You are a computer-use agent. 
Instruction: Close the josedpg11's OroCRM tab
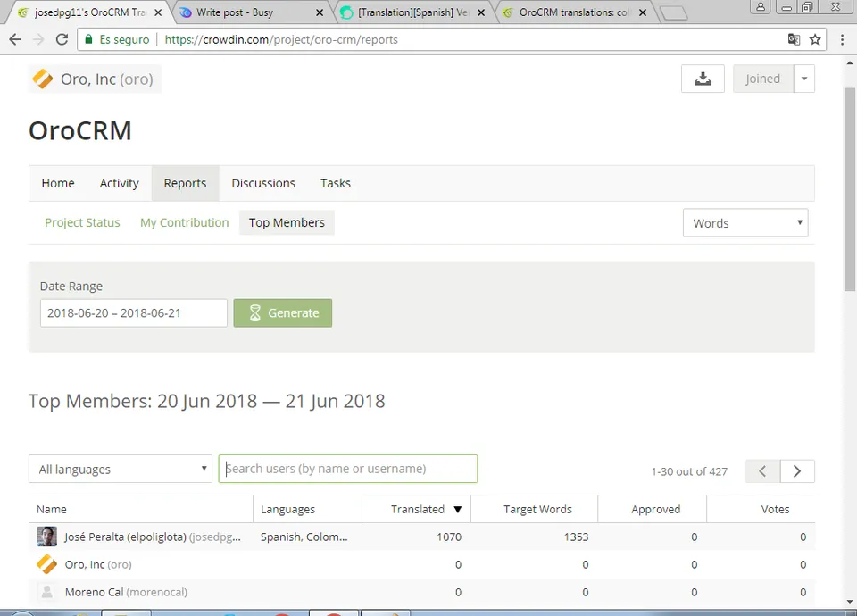(x=158, y=12)
